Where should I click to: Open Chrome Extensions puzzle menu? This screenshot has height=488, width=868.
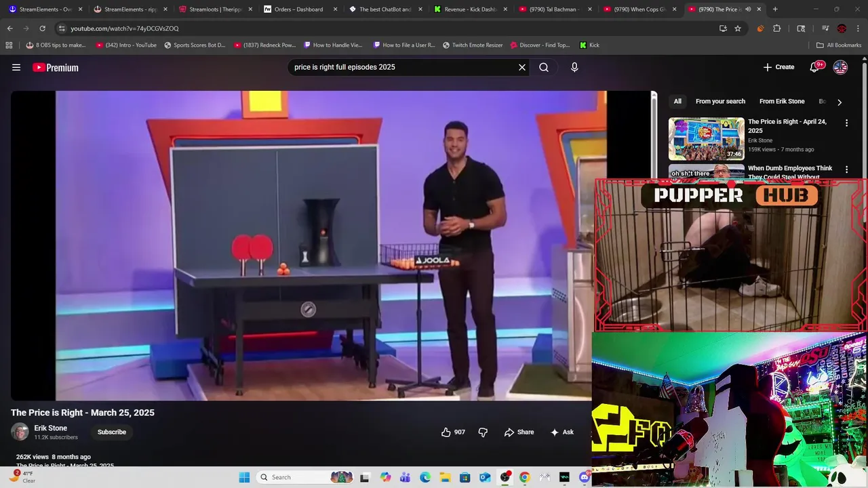(777, 28)
